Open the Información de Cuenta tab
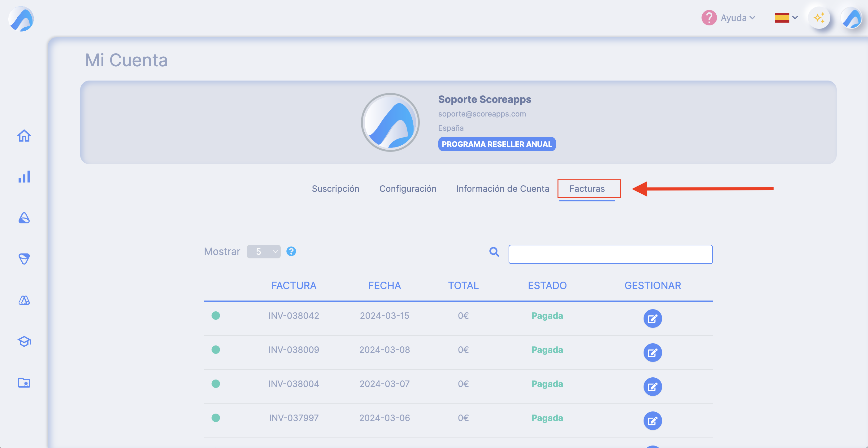868x448 pixels. [x=502, y=189]
